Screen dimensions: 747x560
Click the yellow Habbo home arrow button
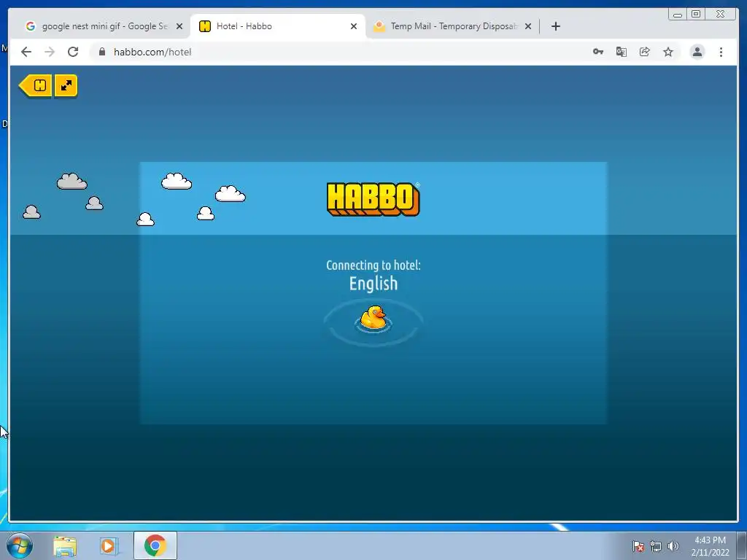pyautogui.click(x=36, y=86)
